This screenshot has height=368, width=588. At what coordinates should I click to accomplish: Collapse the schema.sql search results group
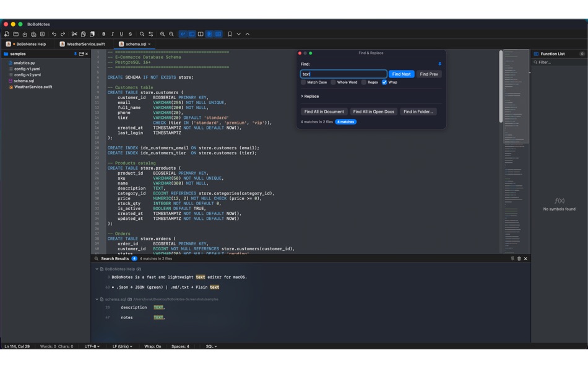point(97,299)
